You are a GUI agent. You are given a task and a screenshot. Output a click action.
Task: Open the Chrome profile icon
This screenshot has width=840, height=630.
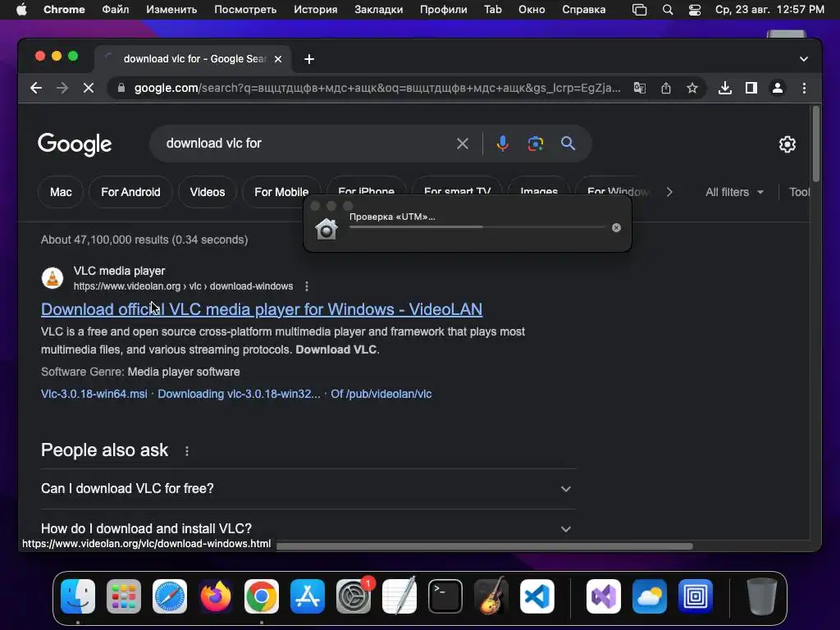pyautogui.click(x=778, y=88)
